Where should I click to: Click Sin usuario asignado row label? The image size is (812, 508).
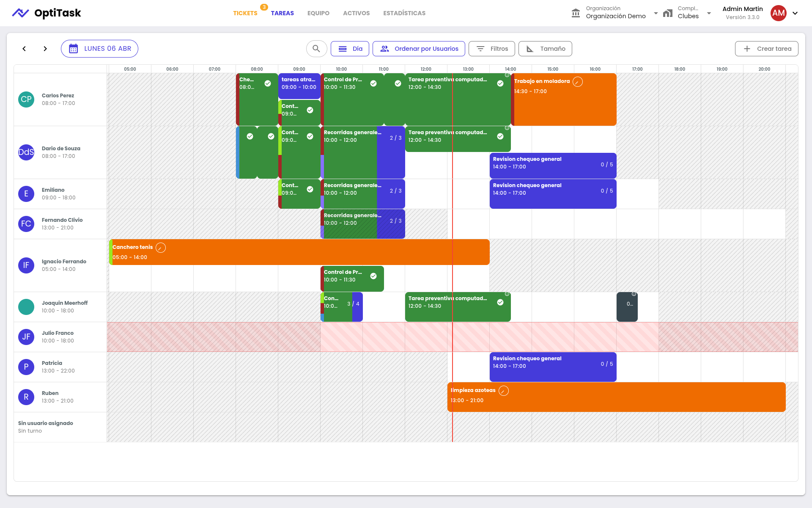(x=46, y=423)
